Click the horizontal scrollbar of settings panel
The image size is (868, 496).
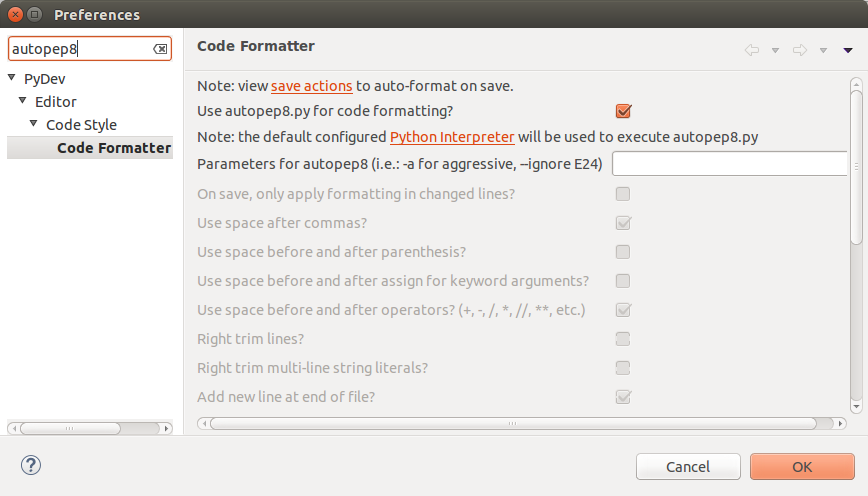coord(513,423)
